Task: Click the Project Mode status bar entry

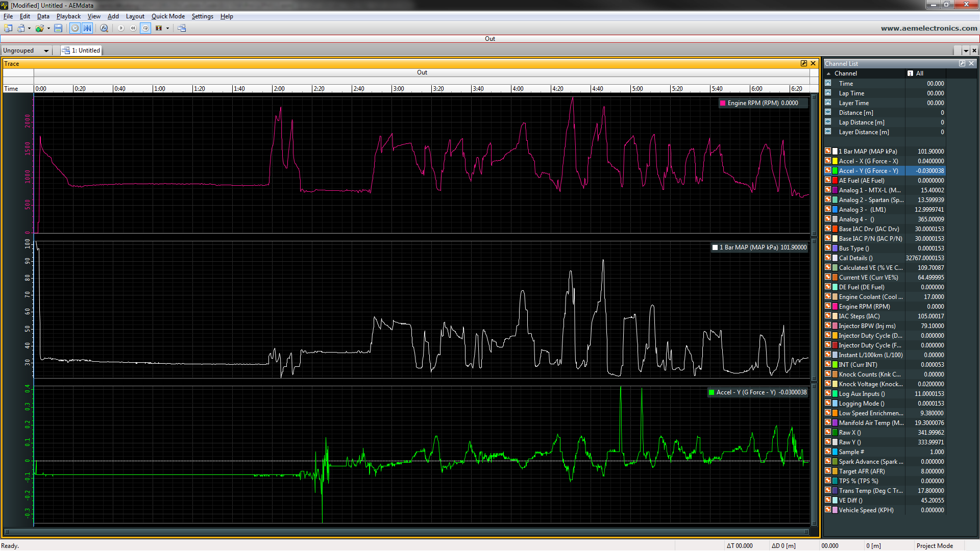Action: [x=935, y=545]
